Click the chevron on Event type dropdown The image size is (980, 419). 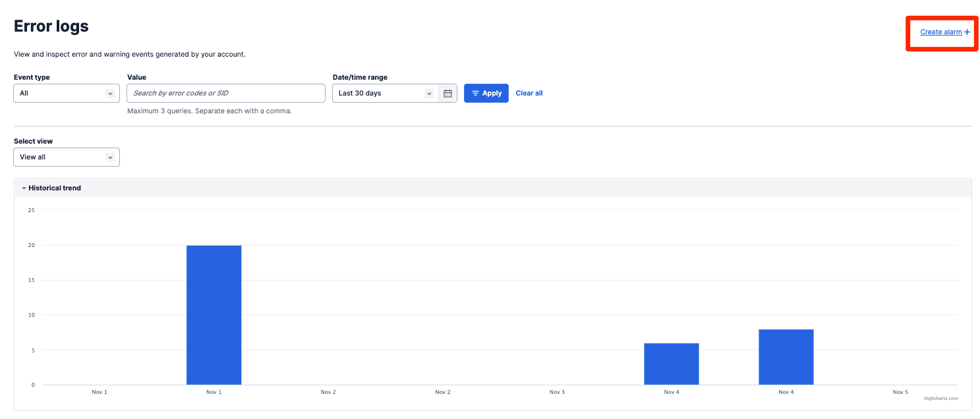pos(111,93)
